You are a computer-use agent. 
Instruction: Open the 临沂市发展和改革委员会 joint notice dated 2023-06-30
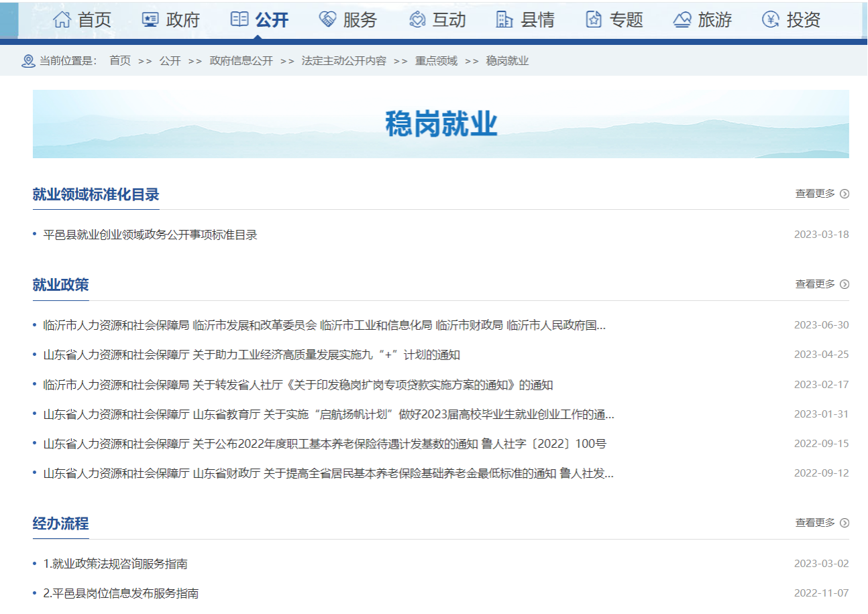click(x=325, y=325)
